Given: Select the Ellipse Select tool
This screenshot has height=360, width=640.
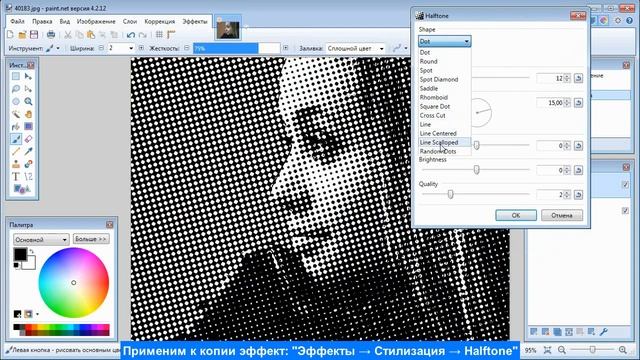Looking at the screenshot, I should (x=16, y=102).
